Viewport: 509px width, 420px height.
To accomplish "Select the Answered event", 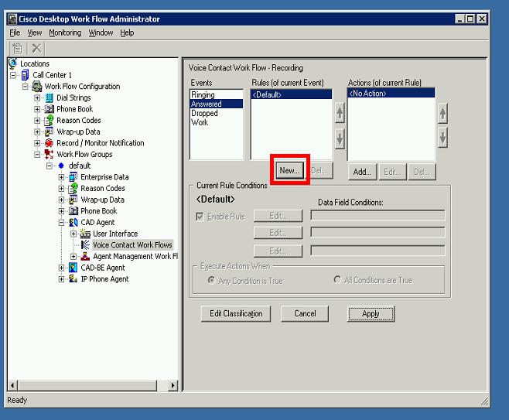I will coord(217,104).
